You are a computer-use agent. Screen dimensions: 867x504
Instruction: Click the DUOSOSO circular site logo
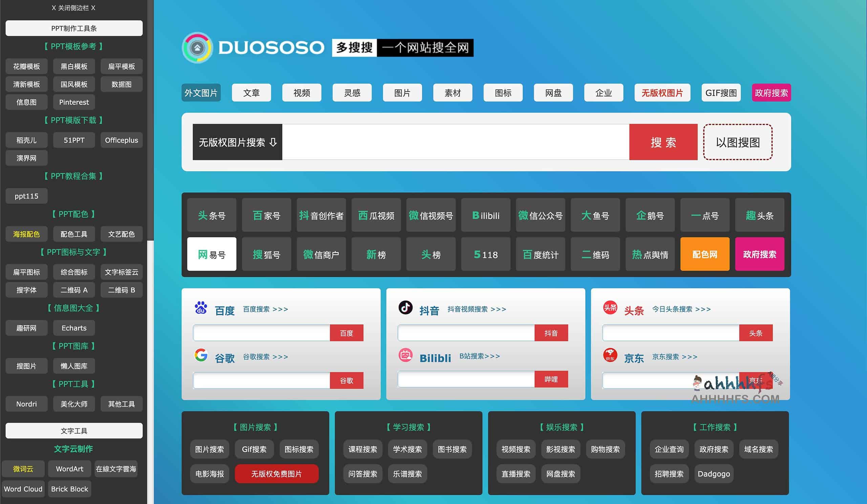197,48
